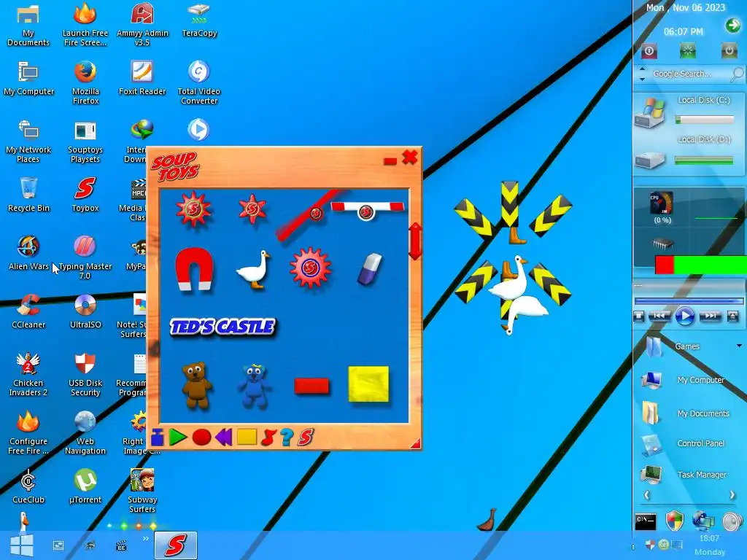Open TeraCopy desktop shortcut

[x=199, y=20]
